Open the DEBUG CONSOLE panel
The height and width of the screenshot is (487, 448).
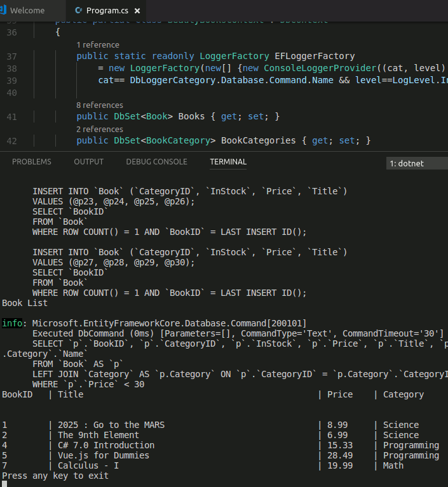[156, 162]
